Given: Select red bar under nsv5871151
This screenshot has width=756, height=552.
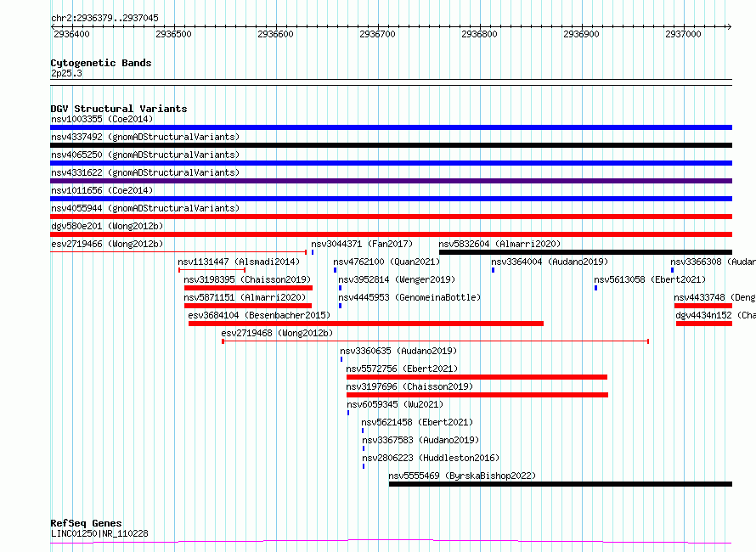Looking at the screenshot, I should click(248, 306).
